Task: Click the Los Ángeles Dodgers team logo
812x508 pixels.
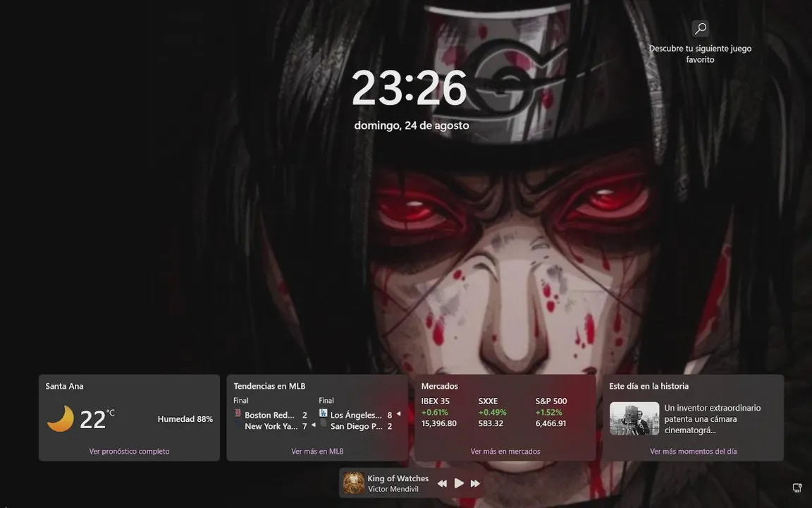Action: 323,413
